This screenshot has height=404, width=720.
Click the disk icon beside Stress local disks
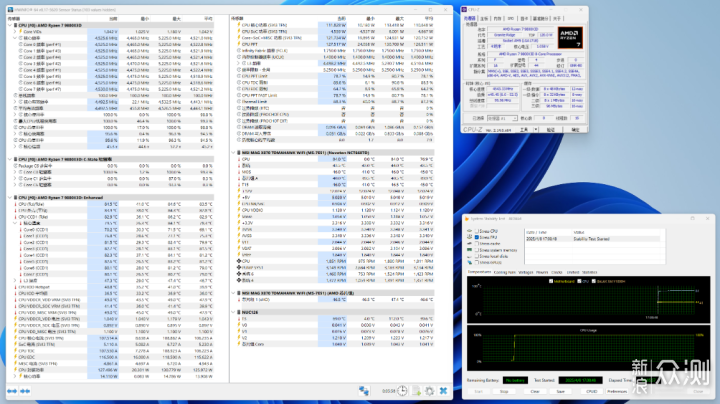(x=470, y=256)
